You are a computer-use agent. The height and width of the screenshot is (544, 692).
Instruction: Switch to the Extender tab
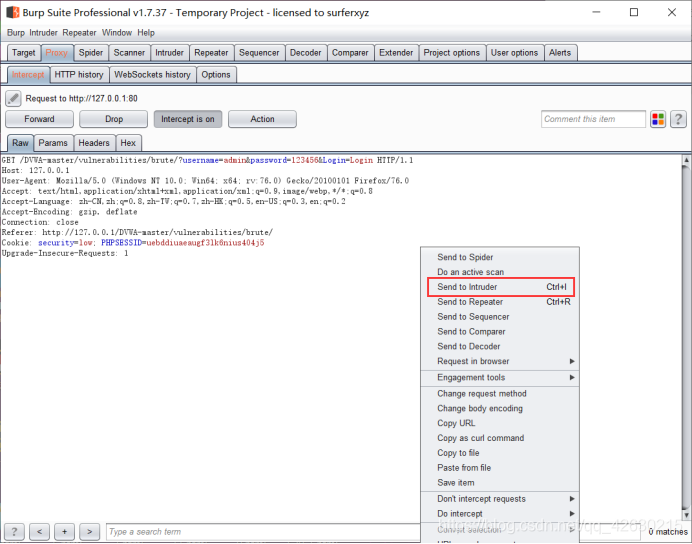click(396, 53)
